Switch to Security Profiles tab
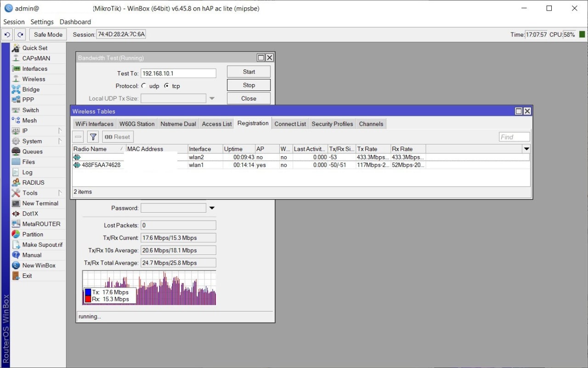The height and width of the screenshot is (368, 588). [x=332, y=124]
